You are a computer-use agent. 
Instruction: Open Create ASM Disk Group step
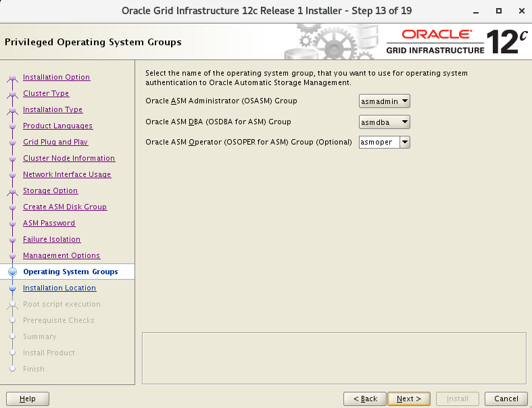click(x=65, y=207)
